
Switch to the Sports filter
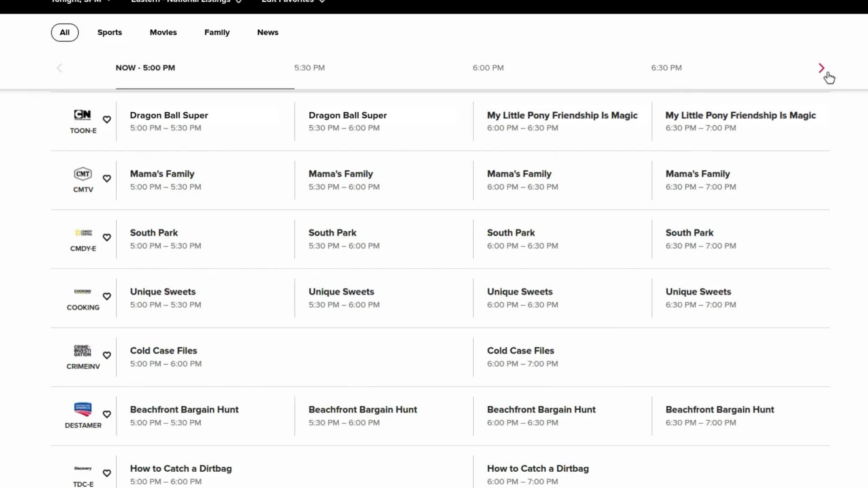[110, 33]
